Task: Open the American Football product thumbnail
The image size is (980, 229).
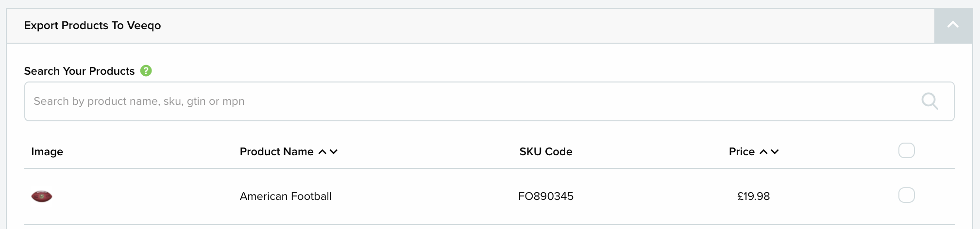Action: point(42,196)
